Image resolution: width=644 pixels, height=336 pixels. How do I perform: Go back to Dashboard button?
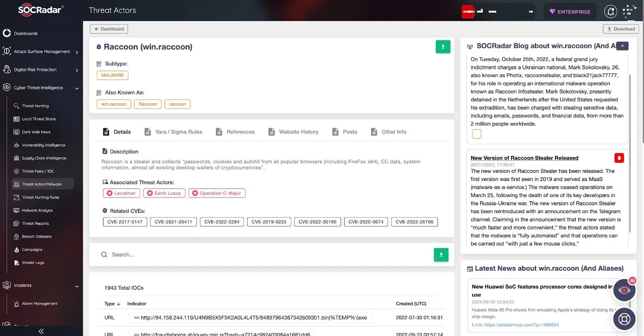(109, 29)
